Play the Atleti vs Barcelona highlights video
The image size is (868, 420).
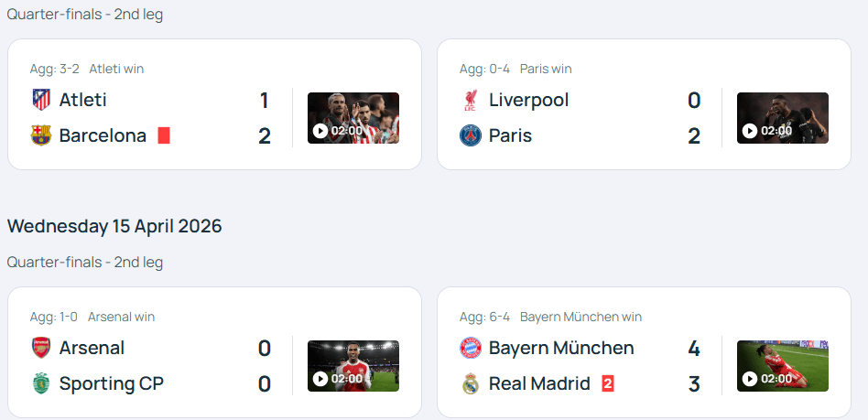click(x=353, y=118)
